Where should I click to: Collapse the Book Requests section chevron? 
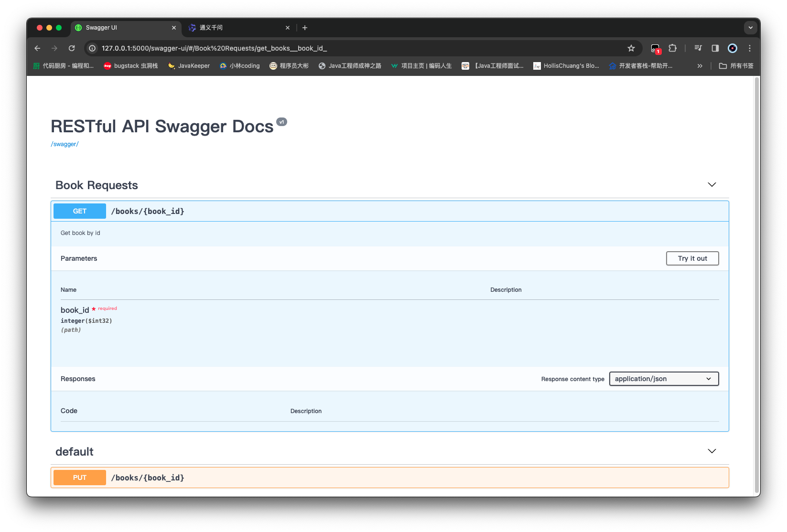712,185
